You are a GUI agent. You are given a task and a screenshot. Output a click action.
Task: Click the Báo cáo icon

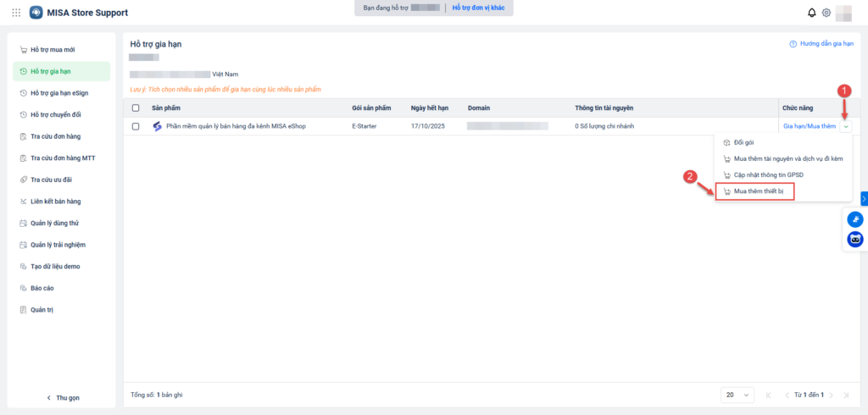pyautogui.click(x=23, y=288)
